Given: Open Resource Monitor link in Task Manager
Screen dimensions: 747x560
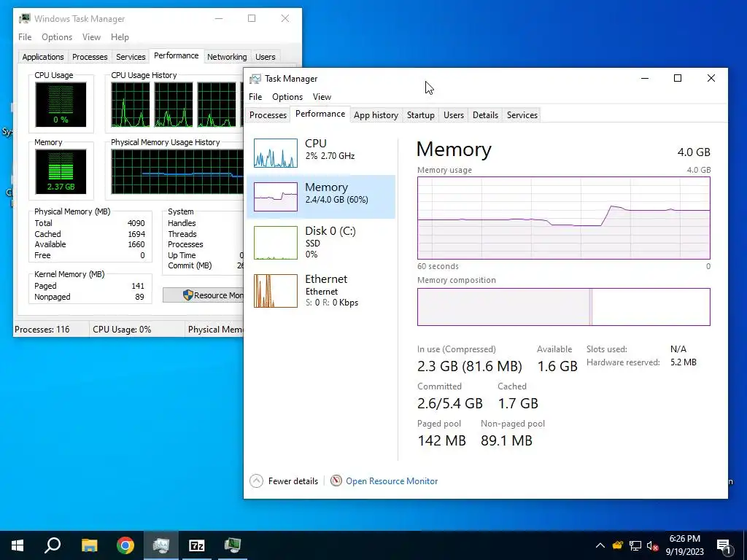Looking at the screenshot, I should coord(392,481).
